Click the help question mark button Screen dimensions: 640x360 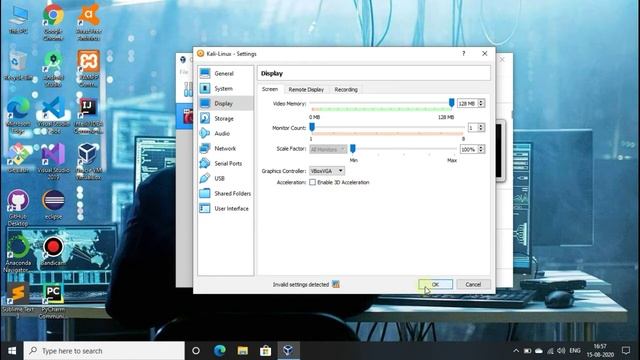tap(464, 53)
